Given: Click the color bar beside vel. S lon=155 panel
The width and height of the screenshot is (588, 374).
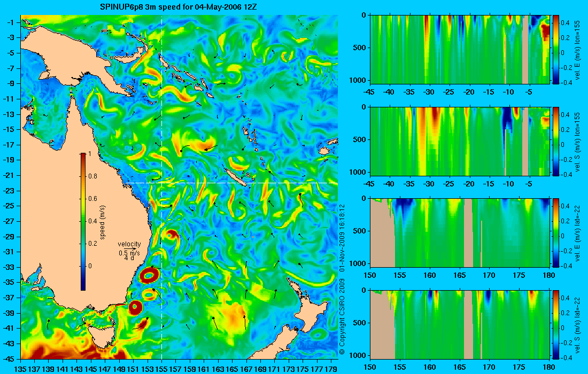Looking at the screenshot, I should click(556, 141).
